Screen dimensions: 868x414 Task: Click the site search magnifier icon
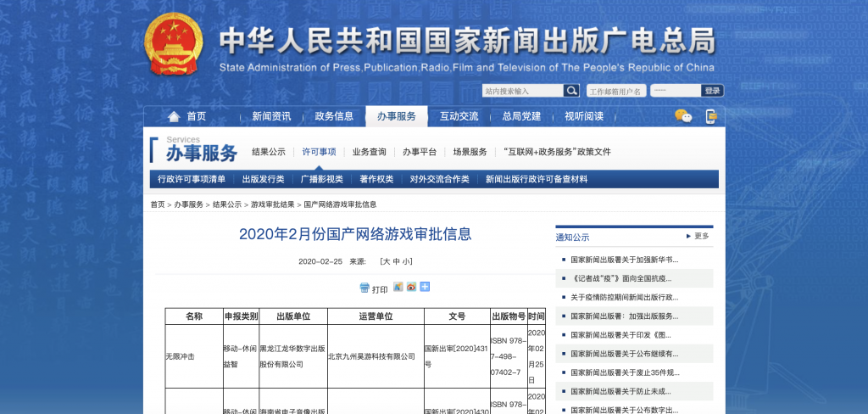point(572,91)
